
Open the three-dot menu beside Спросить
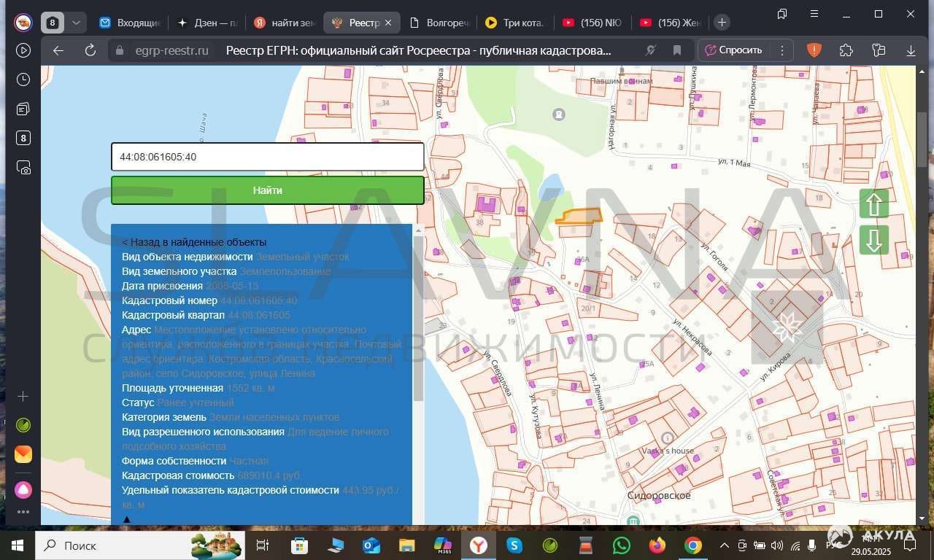pyautogui.click(x=782, y=50)
